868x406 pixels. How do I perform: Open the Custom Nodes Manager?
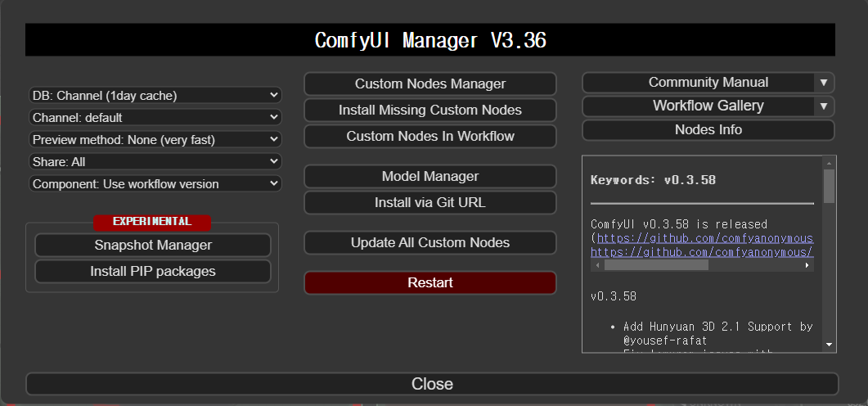tap(430, 83)
